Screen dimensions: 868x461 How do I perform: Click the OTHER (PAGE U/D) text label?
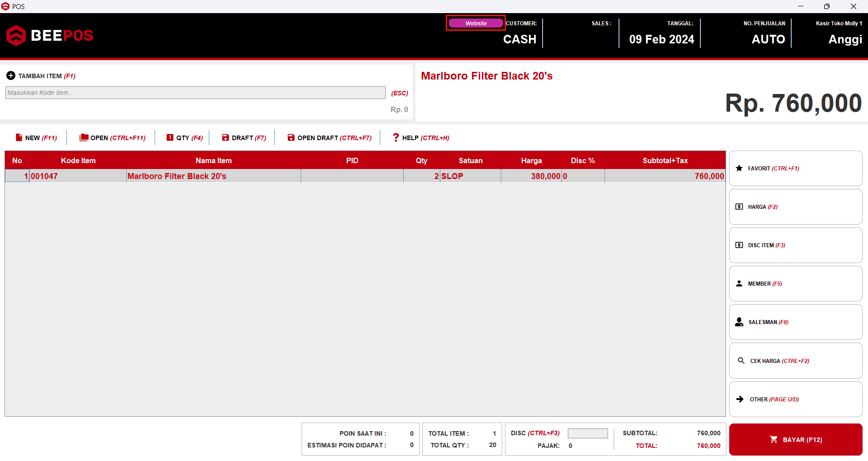pyautogui.click(x=774, y=399)
